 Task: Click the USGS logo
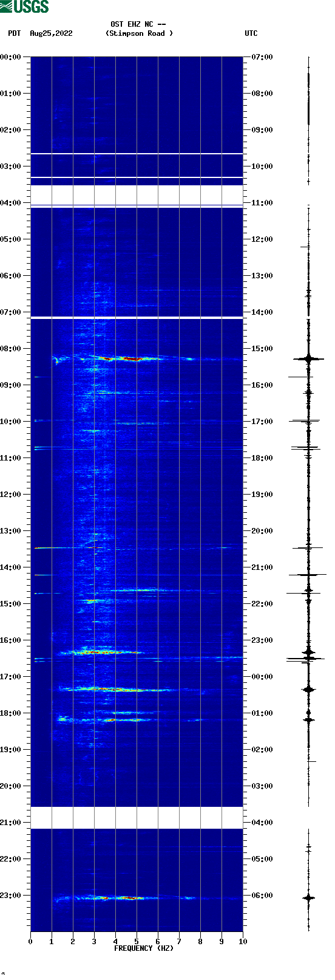click(24, 7)
